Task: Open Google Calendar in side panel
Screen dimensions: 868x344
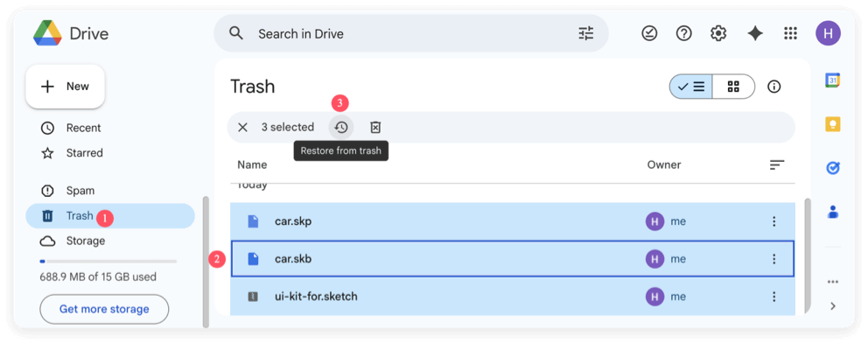Action: 833,81
